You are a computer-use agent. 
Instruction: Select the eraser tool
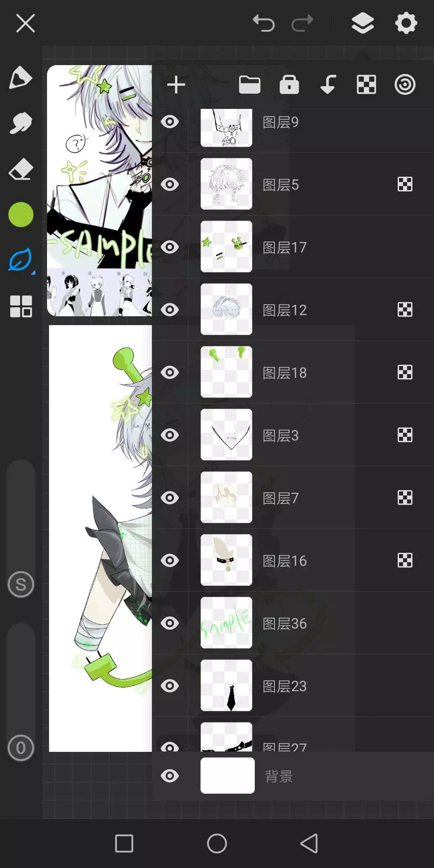[20, 169]
